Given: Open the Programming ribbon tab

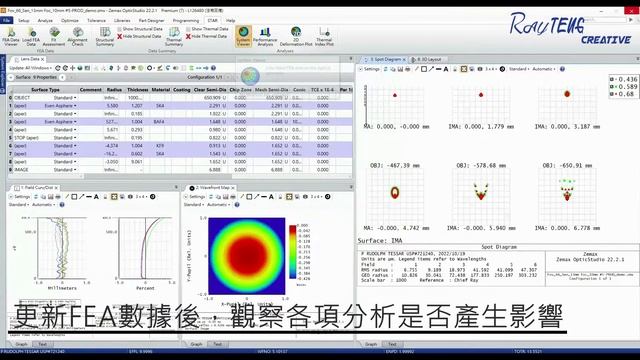Looking at the screenshot, I should pyautogui.click(x=186, y=20).
